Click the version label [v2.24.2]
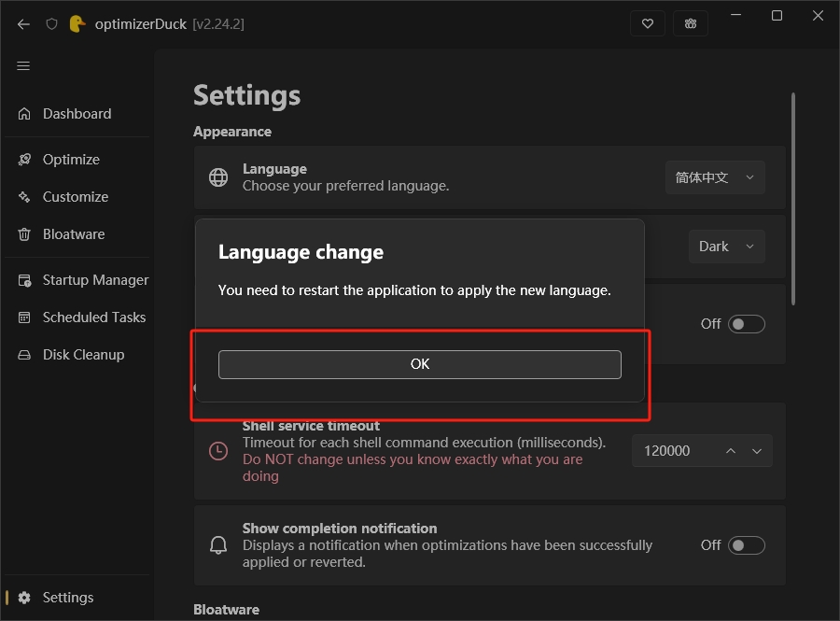Image resolution: width=840 pixels, height=621 pixels. click(x=218, y=24)
